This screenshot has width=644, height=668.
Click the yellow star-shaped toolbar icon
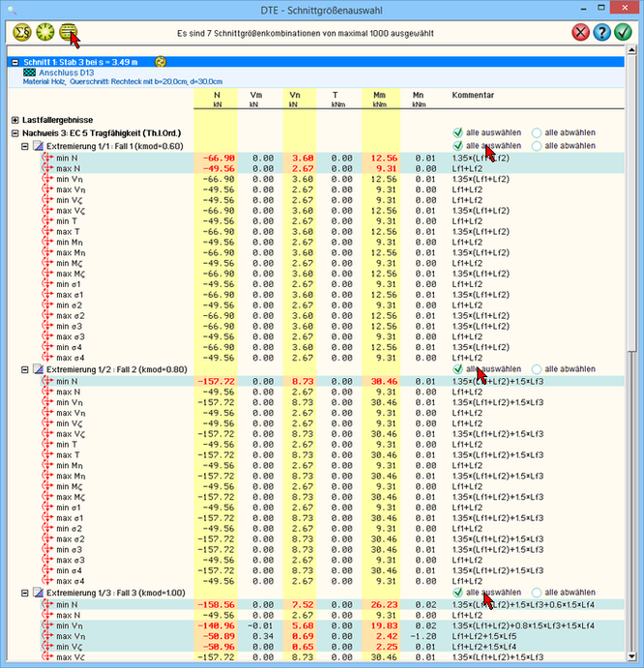(x=44, y=32)
